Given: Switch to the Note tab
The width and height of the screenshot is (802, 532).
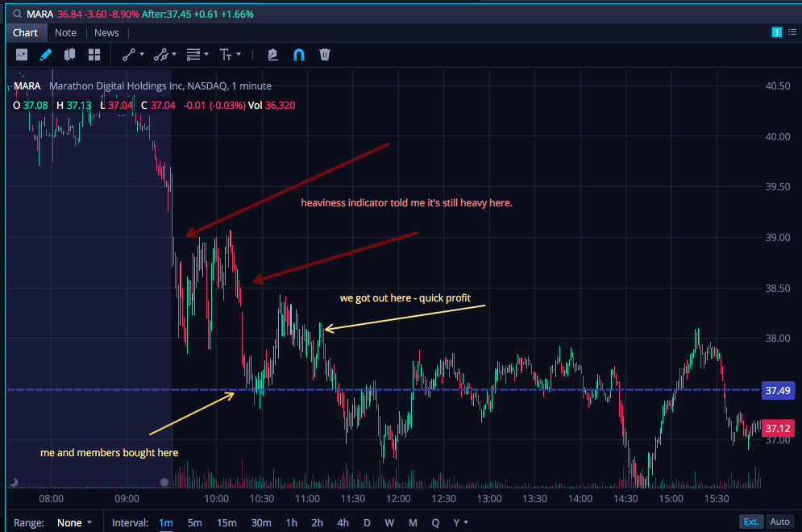Looking at the screenshot, I should 65,33.
